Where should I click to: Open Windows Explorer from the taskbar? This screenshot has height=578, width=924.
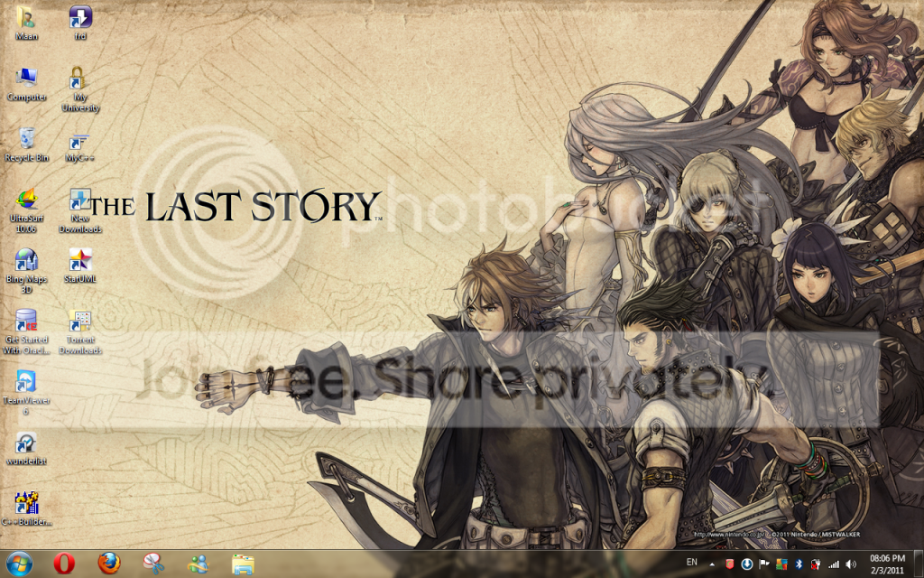pos(243,564)
